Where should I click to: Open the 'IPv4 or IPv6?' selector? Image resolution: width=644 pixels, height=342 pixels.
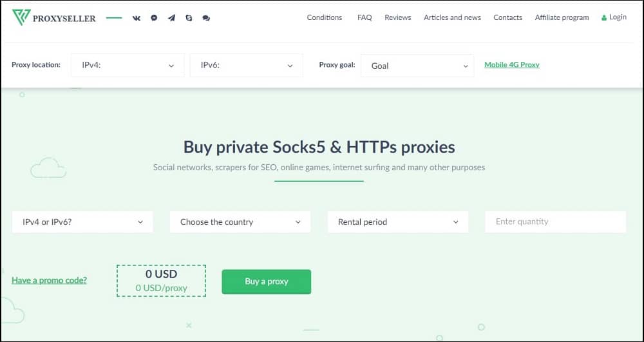[x=82, y=222]
